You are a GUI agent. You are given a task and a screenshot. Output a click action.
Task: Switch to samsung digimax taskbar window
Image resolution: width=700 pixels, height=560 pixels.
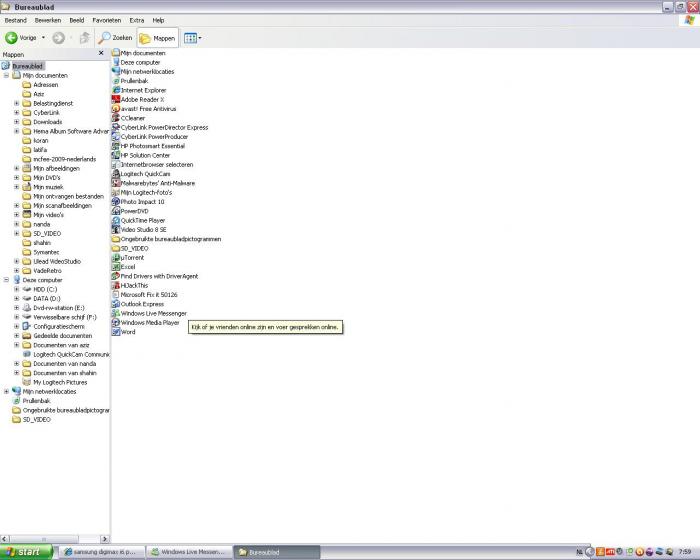[104, 552]
